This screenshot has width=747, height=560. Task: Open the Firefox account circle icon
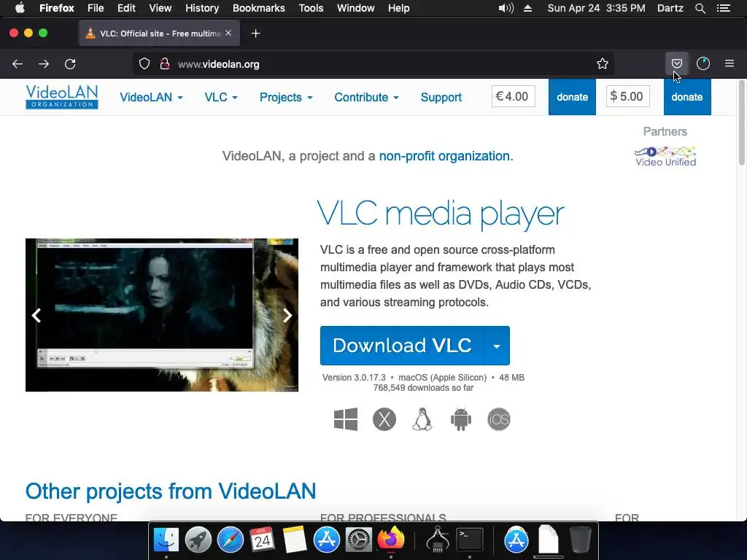[x=703, y=63]
